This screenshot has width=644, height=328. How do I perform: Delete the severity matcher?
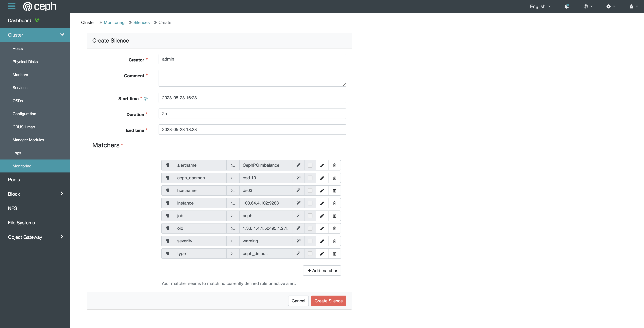334,241
